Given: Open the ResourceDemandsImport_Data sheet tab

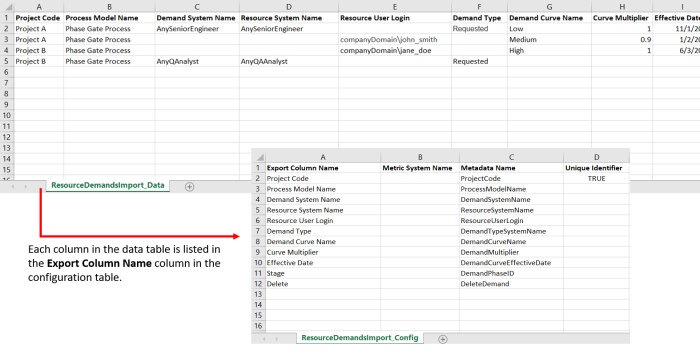Looking at the screenshot, I should (108, 185).
